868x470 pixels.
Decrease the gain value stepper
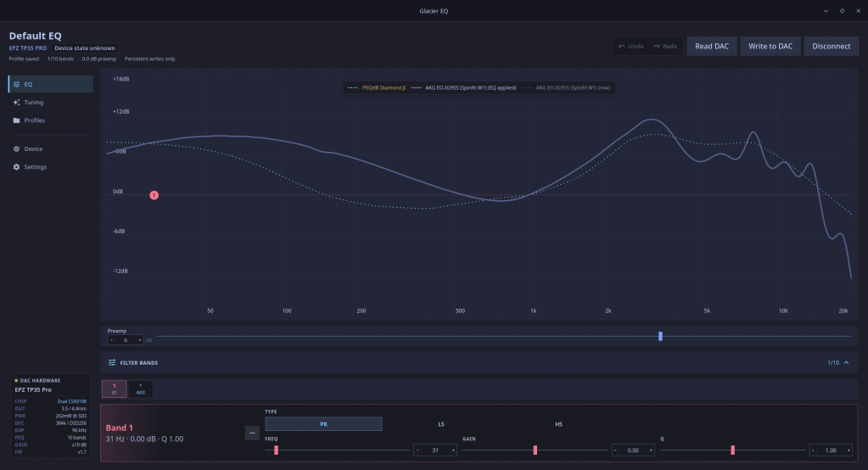pos(615,450)
